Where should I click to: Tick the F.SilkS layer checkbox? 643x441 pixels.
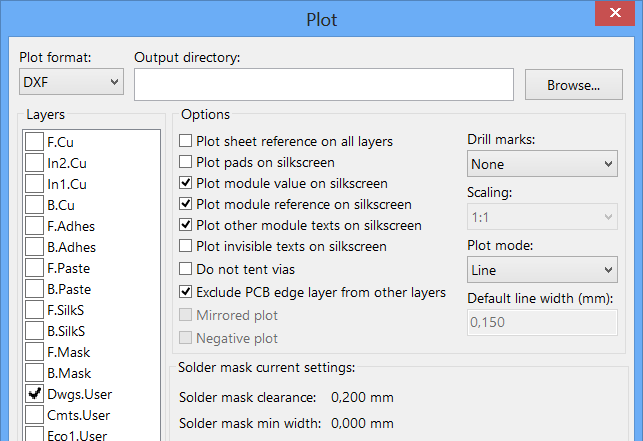[34, 310]
